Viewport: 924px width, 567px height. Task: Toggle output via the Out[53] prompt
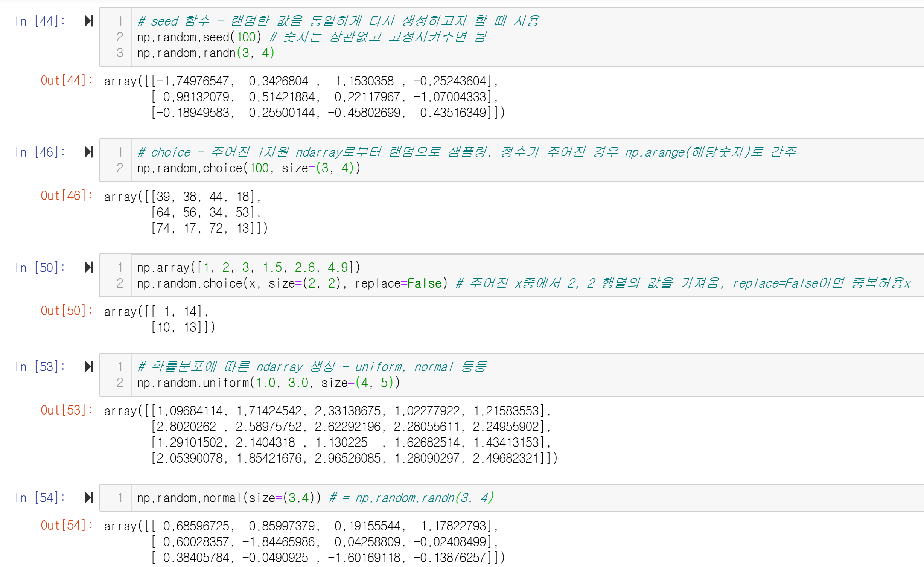pos(66,410)
